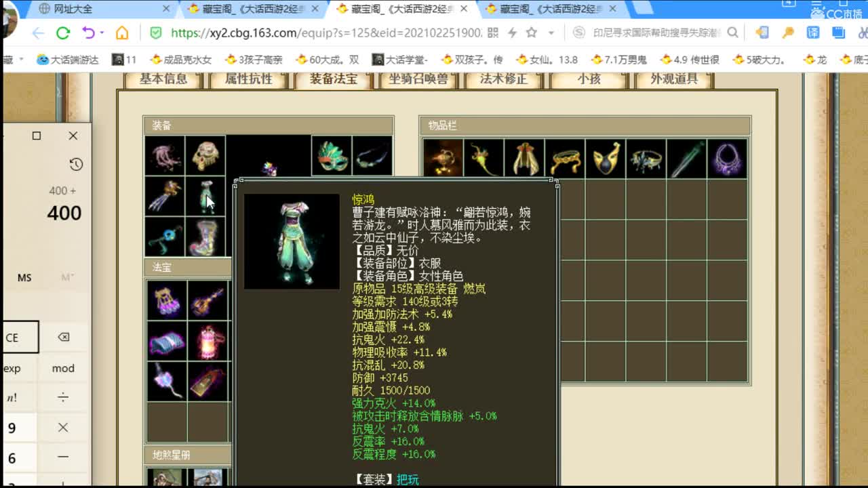This screenshot has width=868, height=488.
Task: Open the green sword inventory item
Action: [687, 159]
